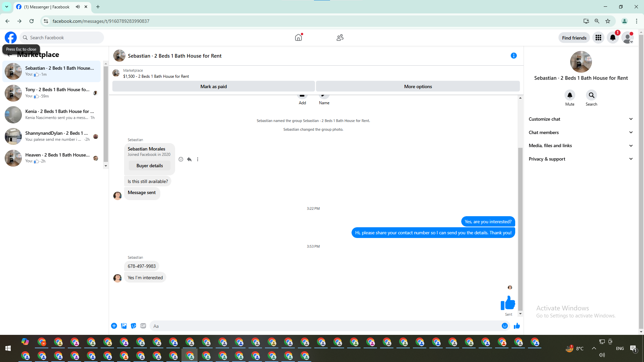Open more actions plus icon
This screenshot has width=644, height=362.
click(x=114, y=326)
